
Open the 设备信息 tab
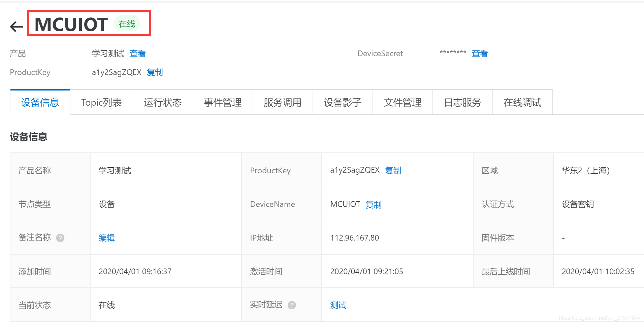[x=40, y=102]
